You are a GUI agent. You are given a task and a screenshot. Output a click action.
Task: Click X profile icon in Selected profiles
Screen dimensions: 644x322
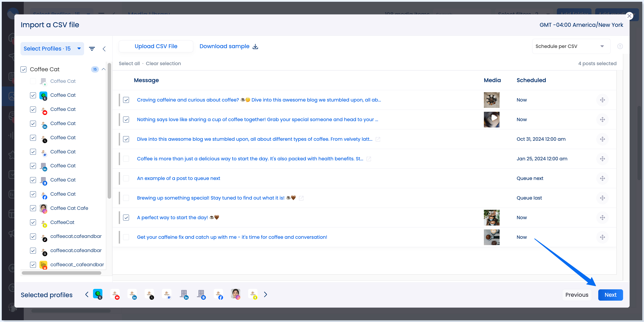click(149, 294)
